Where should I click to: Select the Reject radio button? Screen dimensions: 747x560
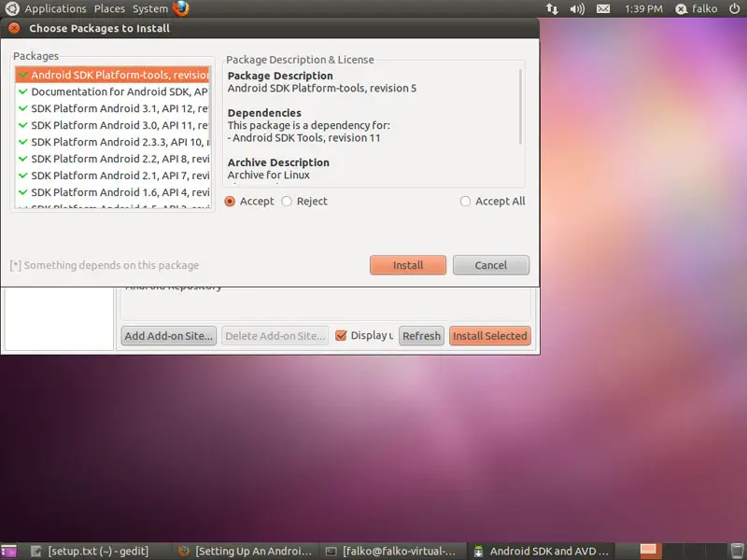[x=287, y=202]
